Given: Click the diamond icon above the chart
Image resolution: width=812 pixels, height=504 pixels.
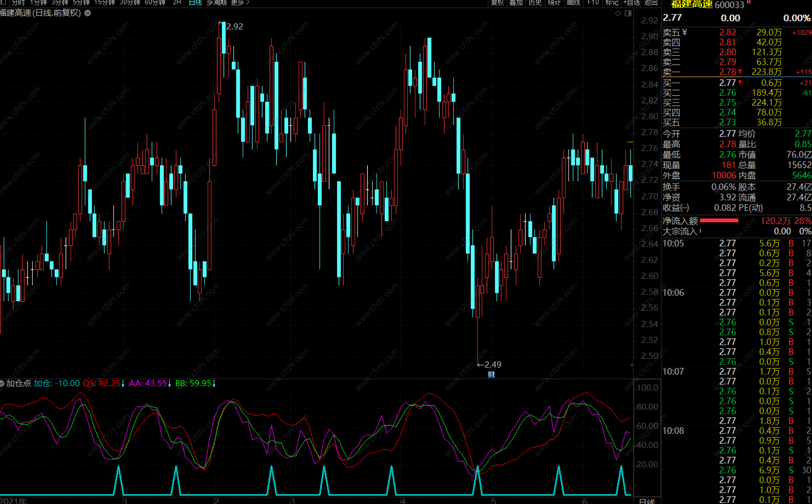Looking at the screenshot, I should [x=618, y=13].
